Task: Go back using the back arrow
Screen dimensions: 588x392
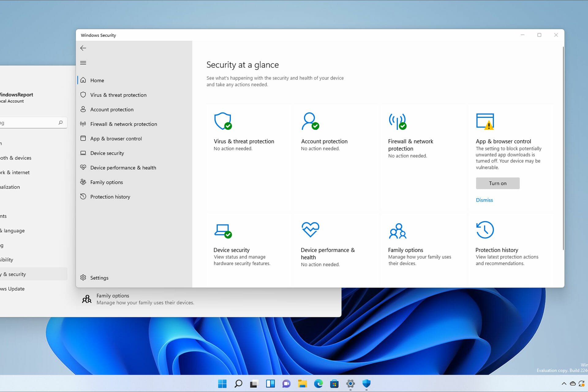Action: 83,48
